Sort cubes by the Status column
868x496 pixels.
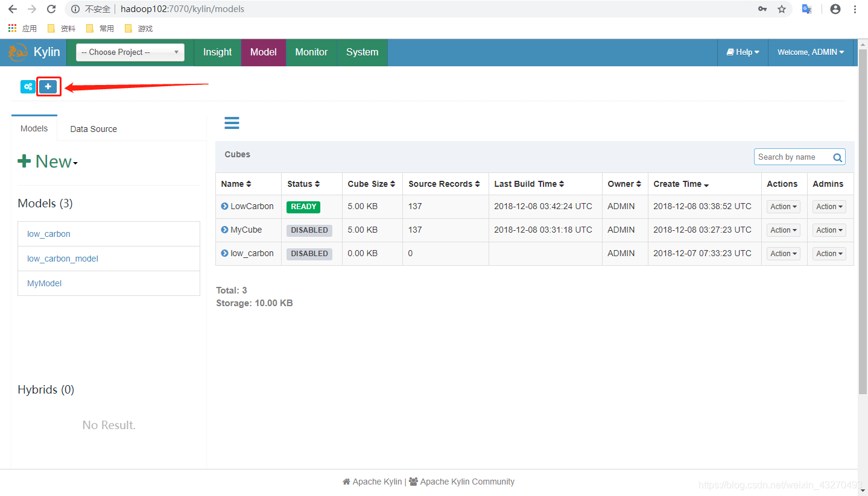click(x=303, y=184)
